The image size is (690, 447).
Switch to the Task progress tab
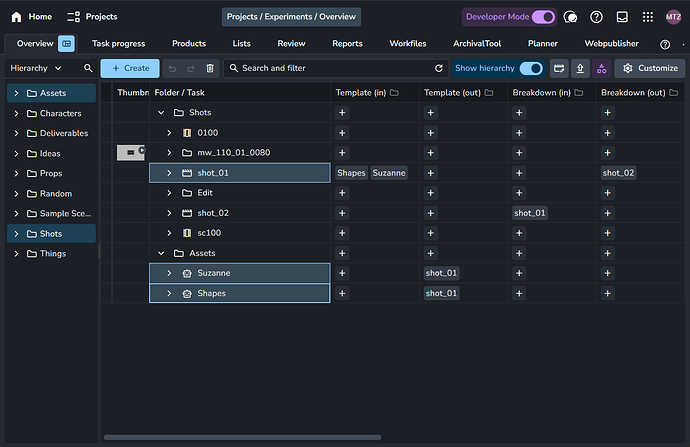pyautogui.click(x=118, y=44)
